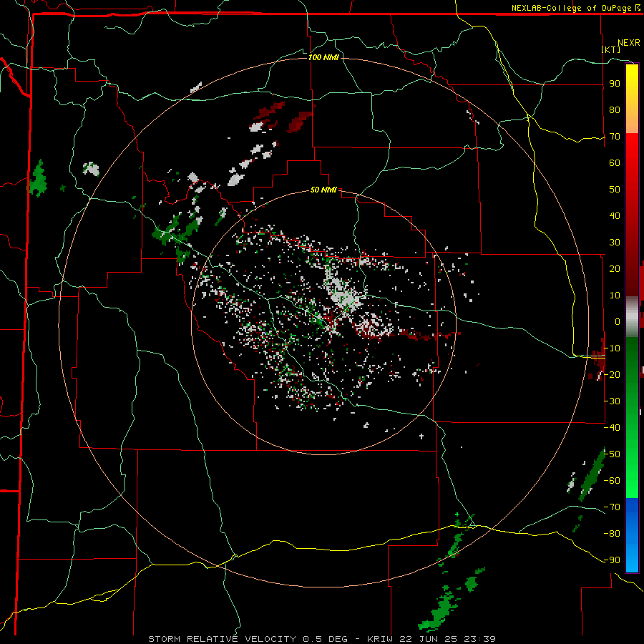Click the -20 value on the velocity scale
This screenshot has height=644, width=644.
click(612, 374)
